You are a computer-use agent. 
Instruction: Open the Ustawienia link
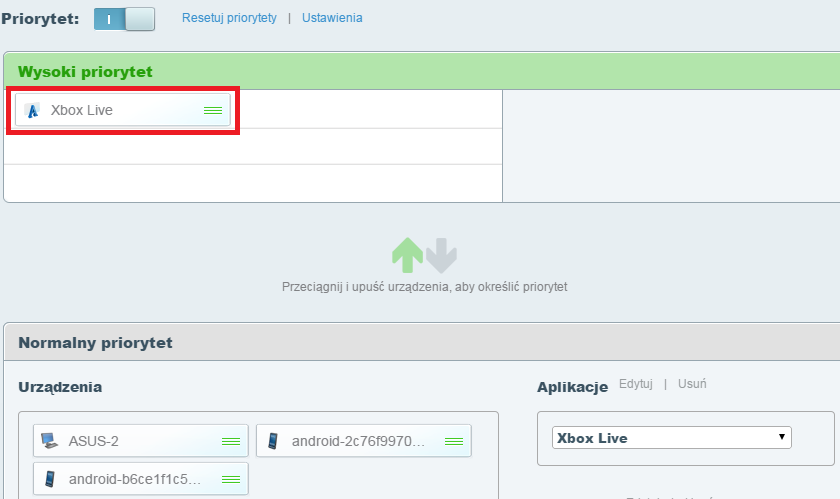[332, 18]
